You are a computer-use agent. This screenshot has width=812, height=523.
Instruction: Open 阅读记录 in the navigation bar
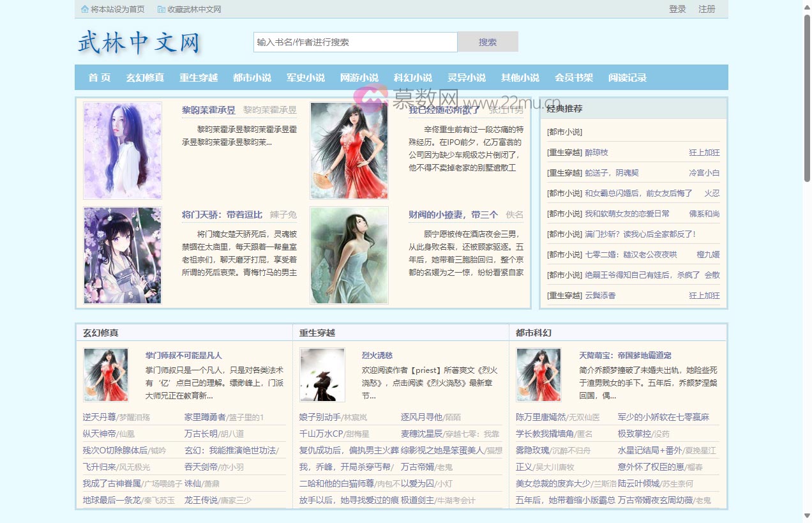point(628,77)
